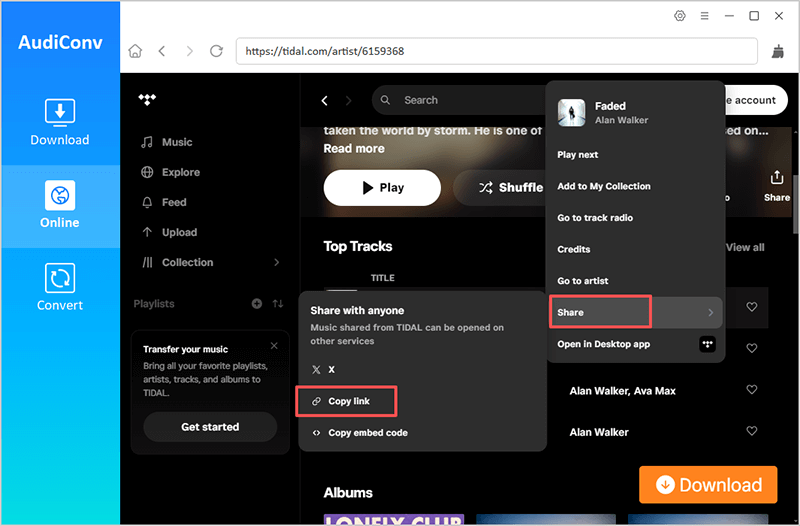Click the Alan Walker, Ava Max artist text
Image resolution: width=800 pixels, height=526 pixels.
(622, 391)
